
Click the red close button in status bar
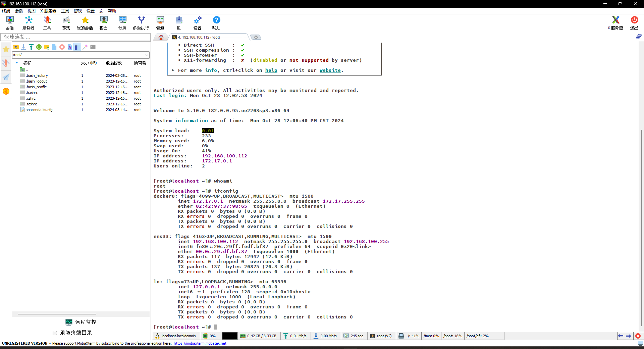pos(638,336)
